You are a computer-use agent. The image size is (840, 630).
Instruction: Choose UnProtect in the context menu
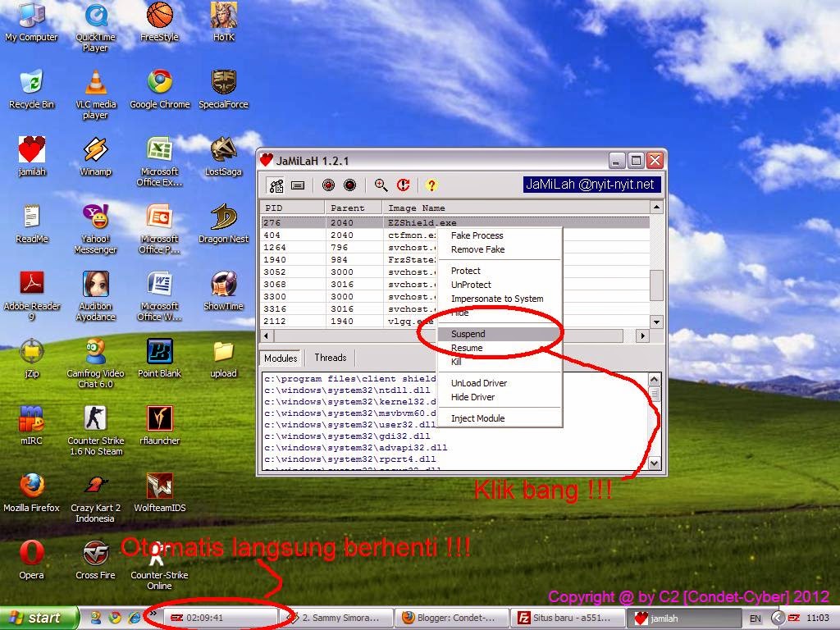500,285
